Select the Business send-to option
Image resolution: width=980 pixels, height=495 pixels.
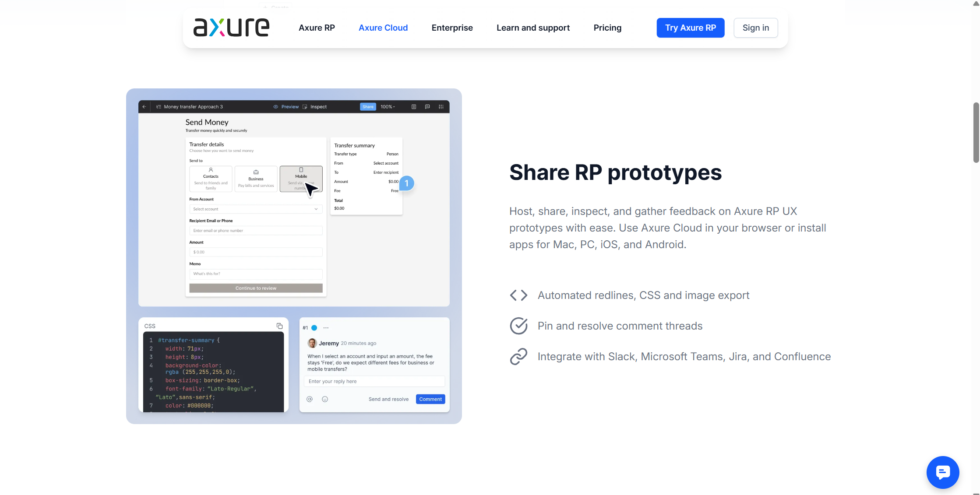click(256, 179)
